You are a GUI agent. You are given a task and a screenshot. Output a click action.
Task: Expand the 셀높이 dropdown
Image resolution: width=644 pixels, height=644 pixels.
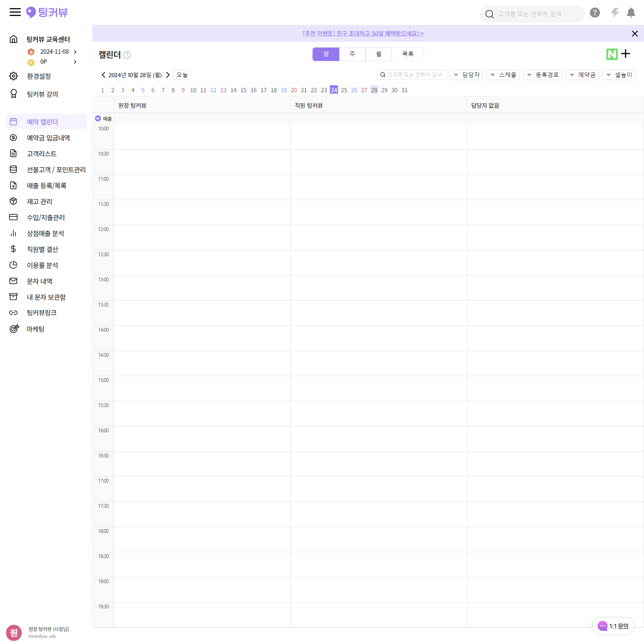619,75
